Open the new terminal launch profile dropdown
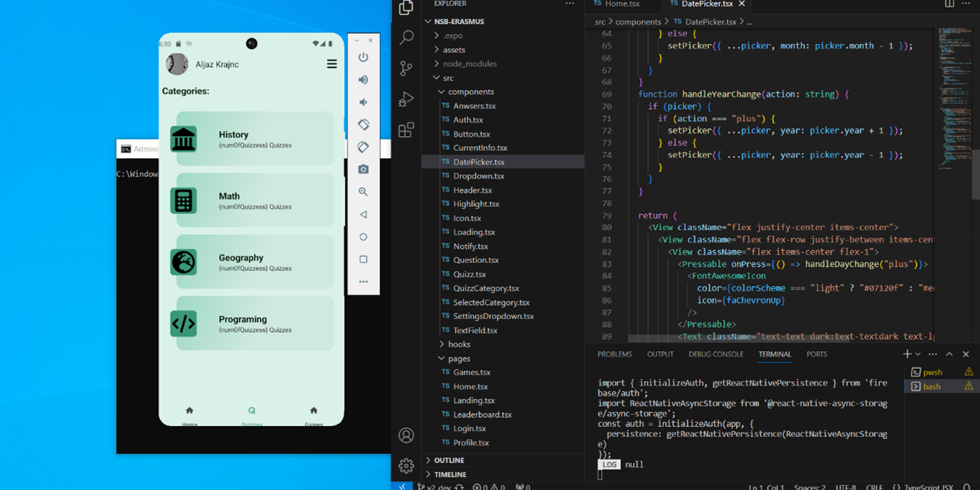The image size is (980, 490). click(918, 355)
